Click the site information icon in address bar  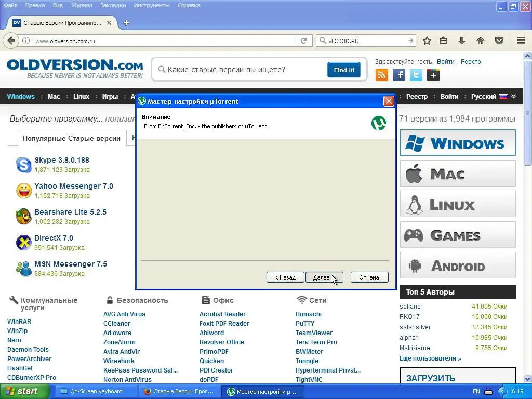(x=26, y=41)
